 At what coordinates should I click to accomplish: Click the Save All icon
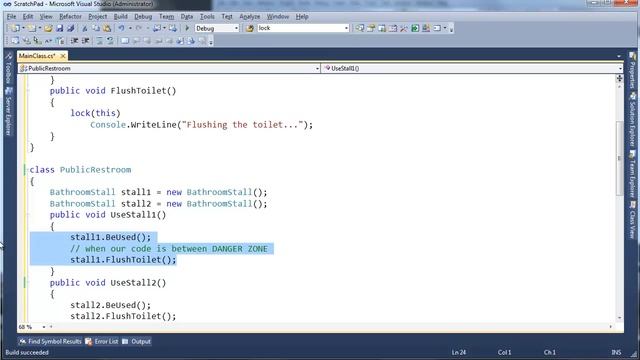[x=71, y=28]
